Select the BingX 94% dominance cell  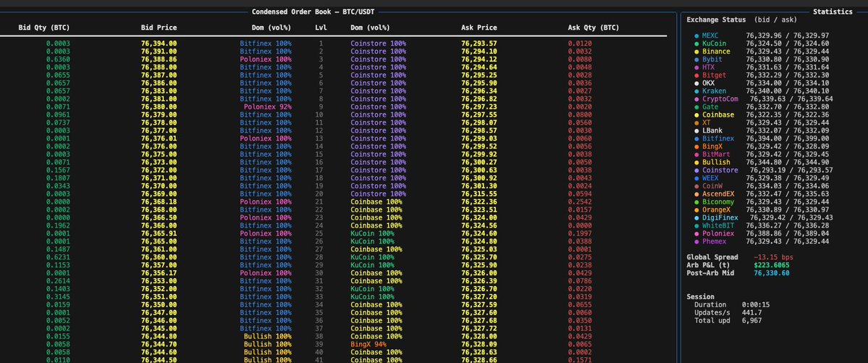pyautogui.click(x=368, y=344)
